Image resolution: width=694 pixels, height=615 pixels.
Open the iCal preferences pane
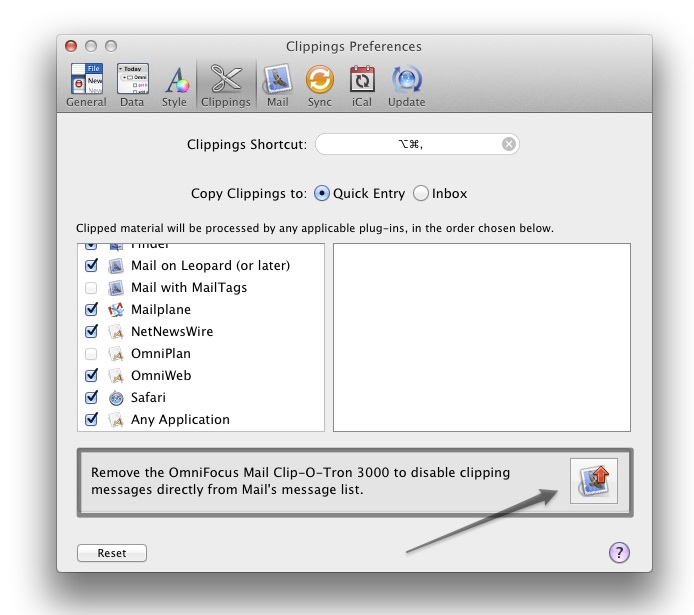pos(361,85)
